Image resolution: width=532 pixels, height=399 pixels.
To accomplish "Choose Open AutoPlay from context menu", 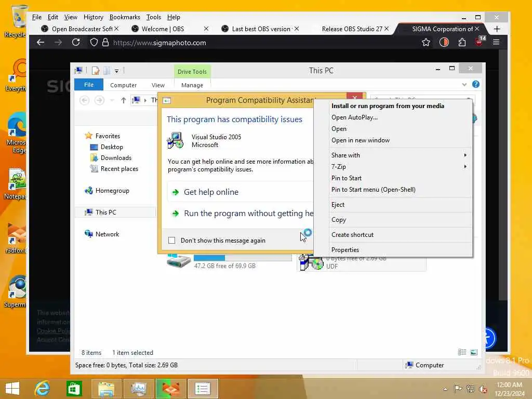I will pyautogui.click(x=400, y=117).
